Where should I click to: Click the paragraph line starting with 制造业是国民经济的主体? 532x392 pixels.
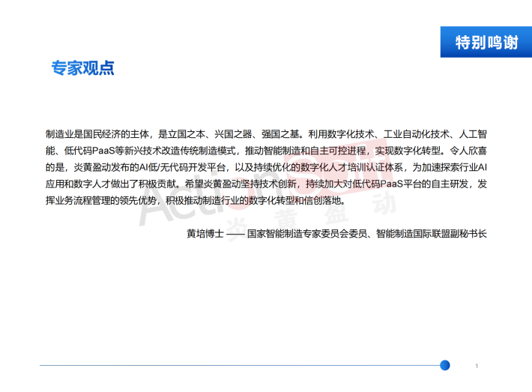pos(266,134)
